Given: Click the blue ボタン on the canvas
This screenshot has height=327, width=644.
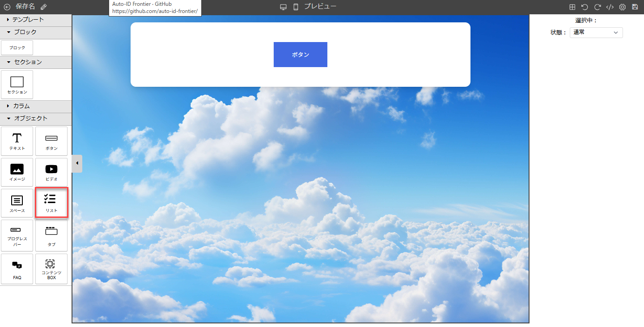Looking at the screenshot, I should pos(300,55).
